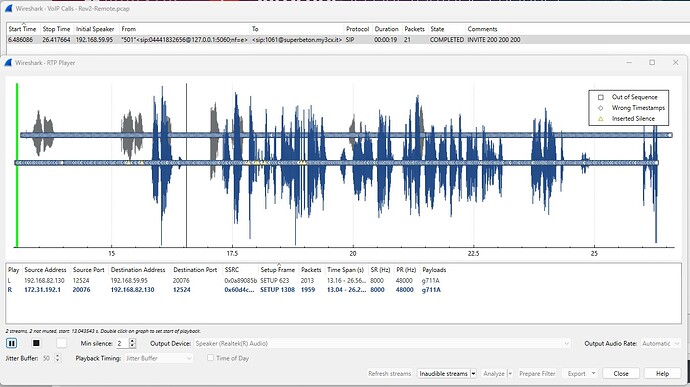
Task: Open the Output Device dropdown
Action: point(382,343)
